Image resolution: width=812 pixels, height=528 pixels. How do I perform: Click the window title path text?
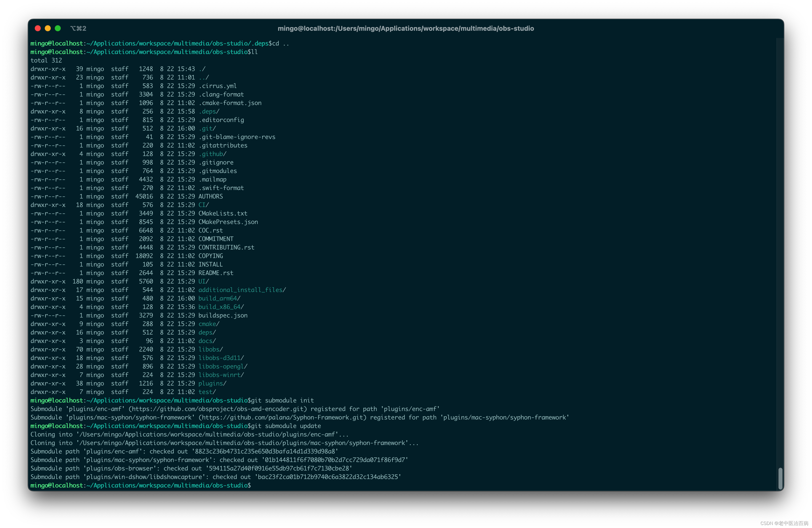[406, 28]
